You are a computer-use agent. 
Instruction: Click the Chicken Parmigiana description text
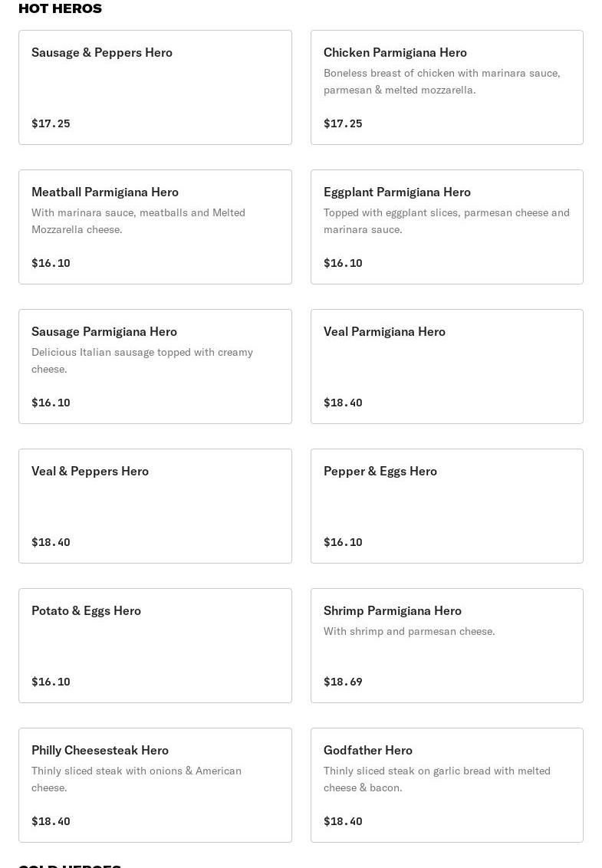(442, 81)
